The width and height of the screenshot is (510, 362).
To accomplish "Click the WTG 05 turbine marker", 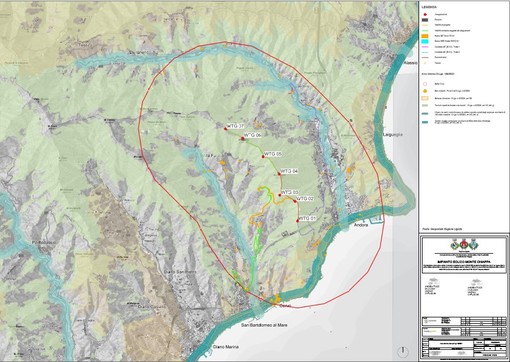I will click(x=263, y=156).
